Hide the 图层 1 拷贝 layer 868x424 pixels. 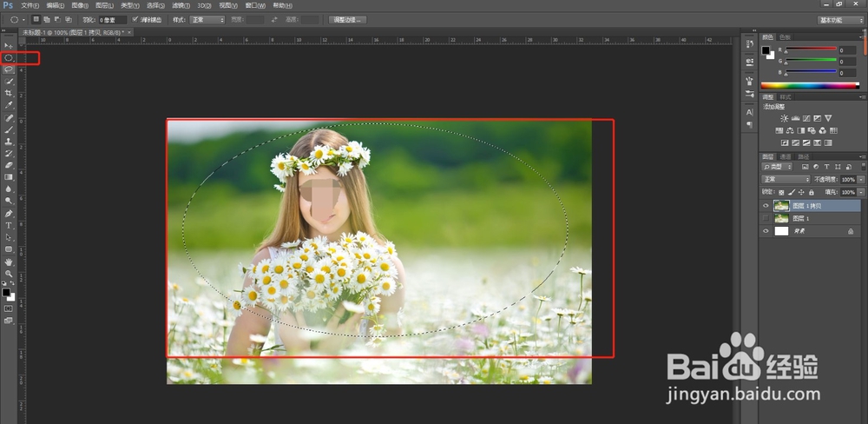tap(766, 206)
